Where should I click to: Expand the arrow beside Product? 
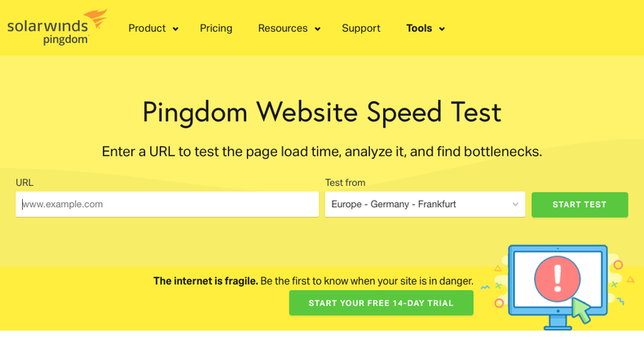175,29
